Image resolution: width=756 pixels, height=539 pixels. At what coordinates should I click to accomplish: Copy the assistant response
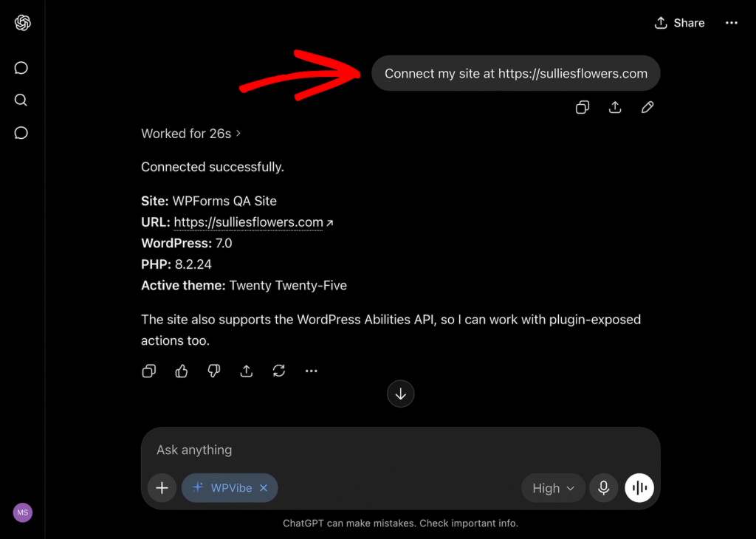click(x=149, y=371)
